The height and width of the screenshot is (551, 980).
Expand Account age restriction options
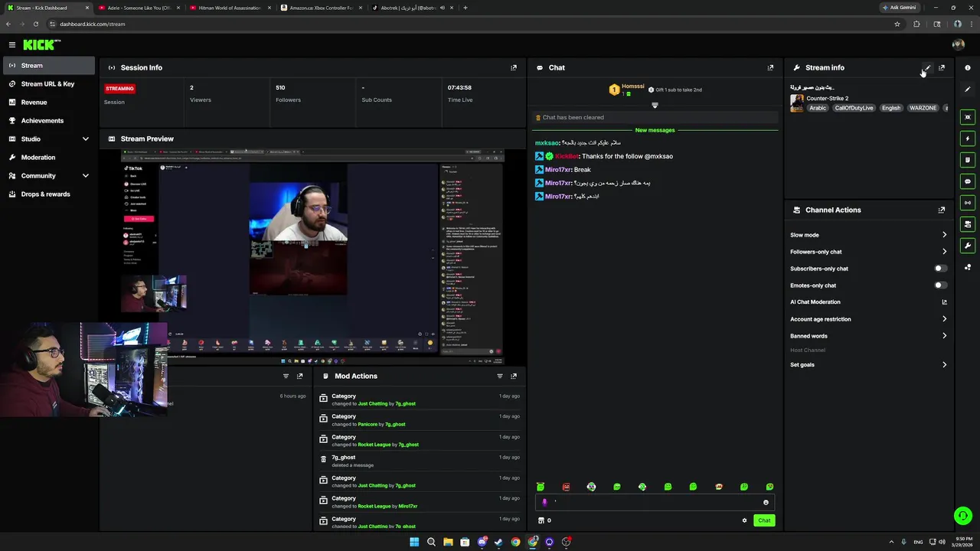click(944, 319)
